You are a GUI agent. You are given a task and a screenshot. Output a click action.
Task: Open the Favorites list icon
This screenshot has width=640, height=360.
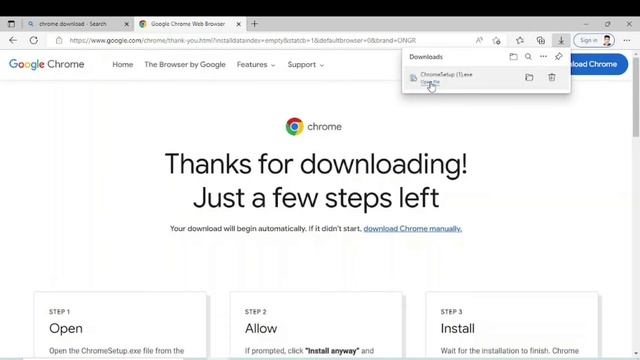520,40
